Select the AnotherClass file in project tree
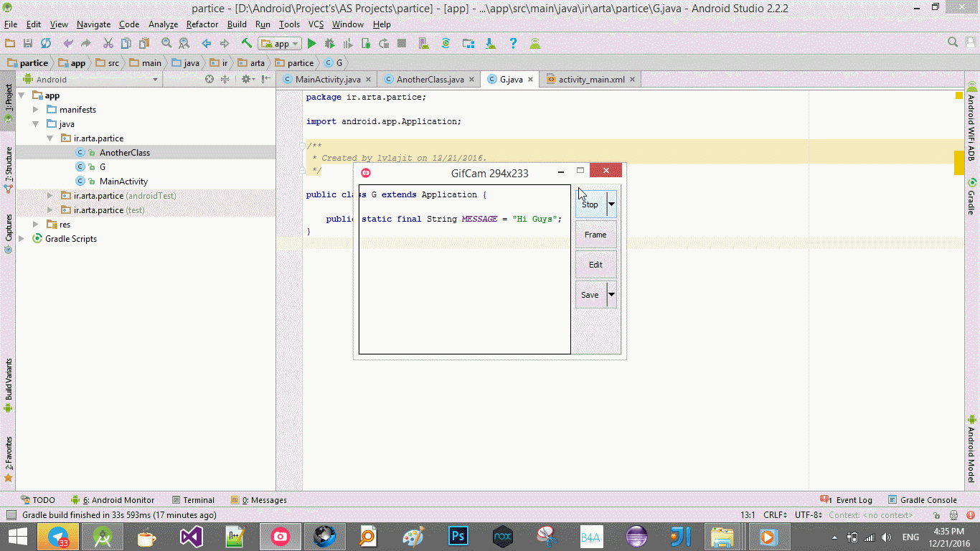 tap(124, 153)
